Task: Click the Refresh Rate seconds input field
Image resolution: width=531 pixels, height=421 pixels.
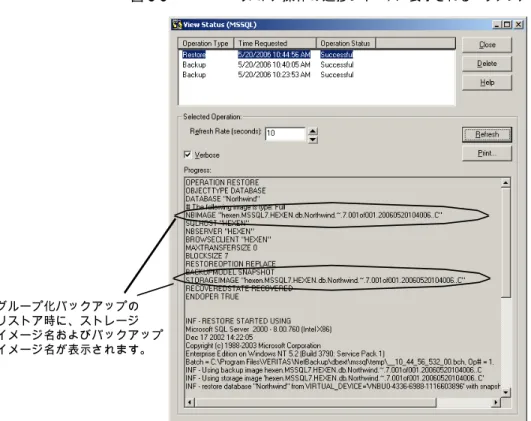Action: [285, 134]
